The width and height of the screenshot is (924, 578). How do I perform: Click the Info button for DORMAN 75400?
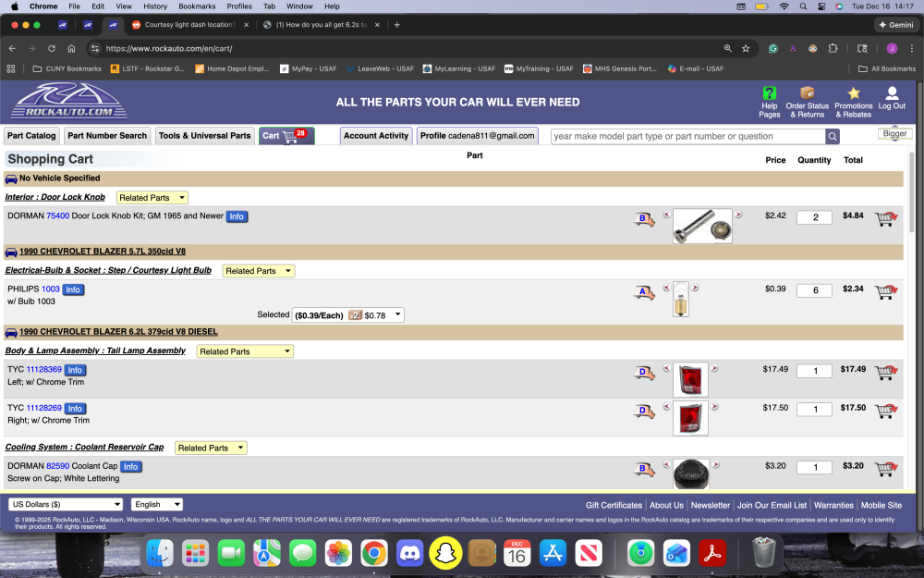pos(237,216)
